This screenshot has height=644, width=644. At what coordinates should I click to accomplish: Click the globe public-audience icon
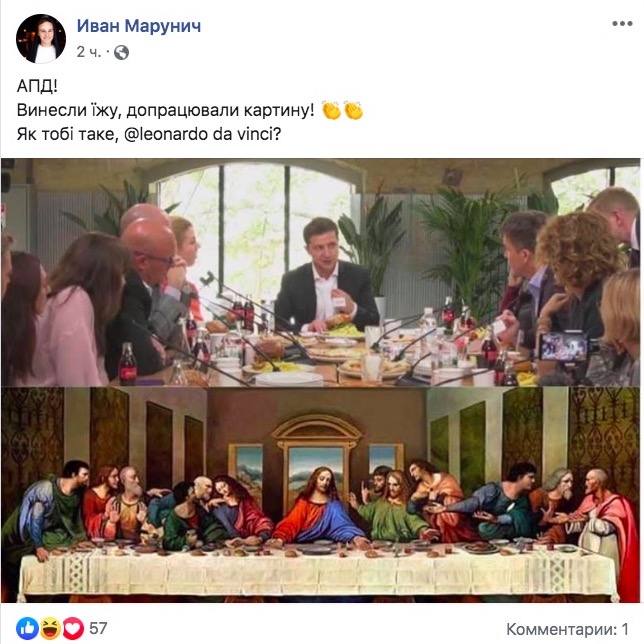122,51
